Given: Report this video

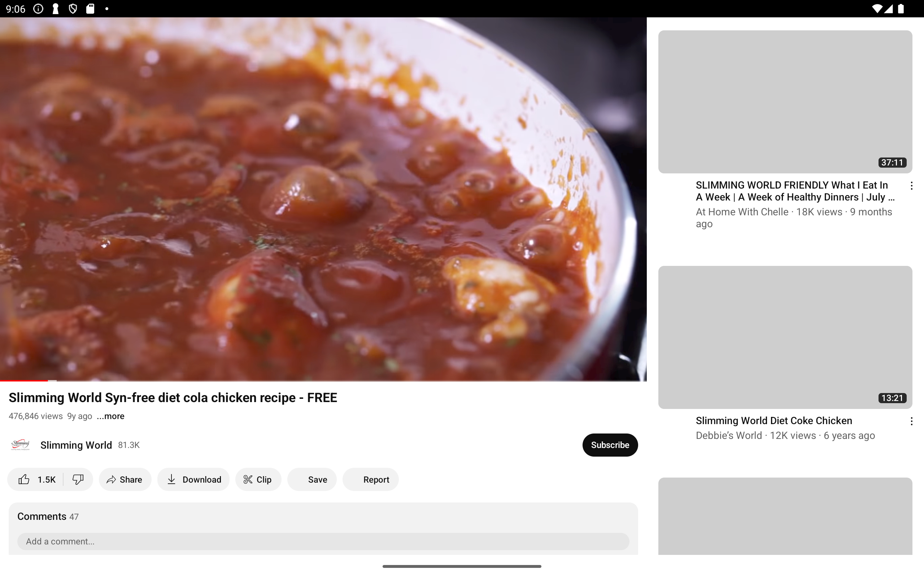Looking at the screenshot, I should [x=370, y=479].
